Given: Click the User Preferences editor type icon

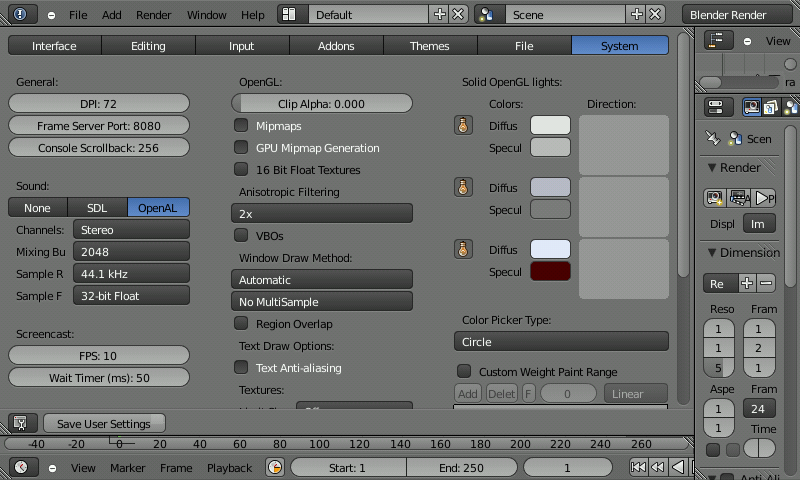Looking at the screenshot, I should coord(22,423).
